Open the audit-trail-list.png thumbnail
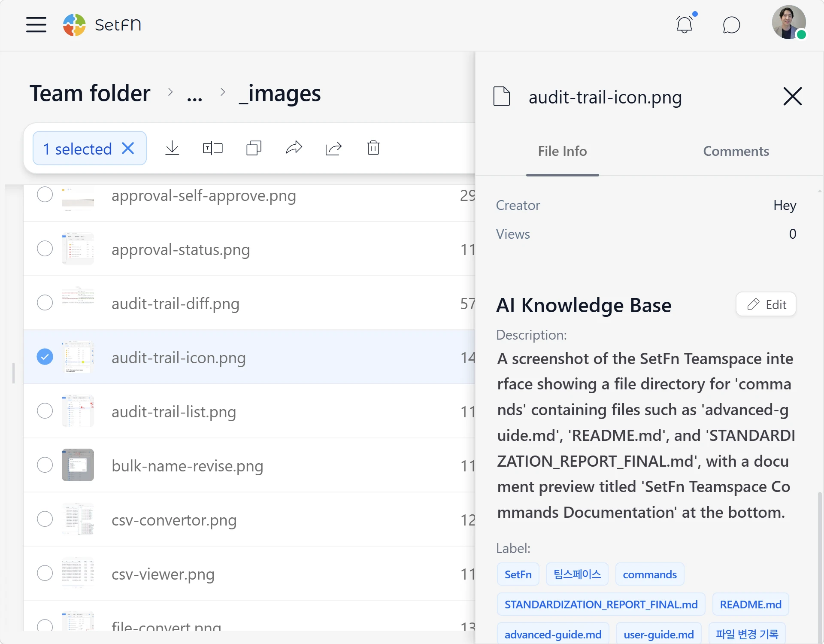The image size is (824, 644). (x=78, y=411)
